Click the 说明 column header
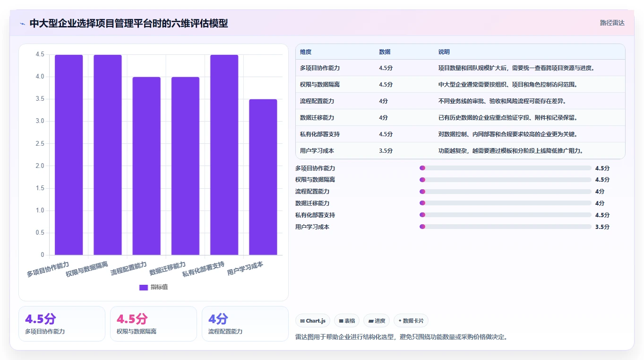 click(x=444, y=52)
